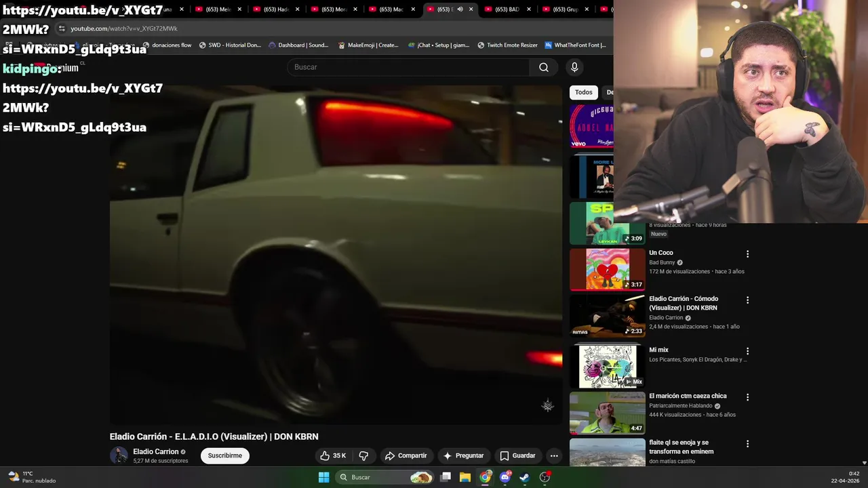The height and width of the screenshot is (488, 868).
Task: Mute the tab using speaker icon
Action: tap(460, 9)
